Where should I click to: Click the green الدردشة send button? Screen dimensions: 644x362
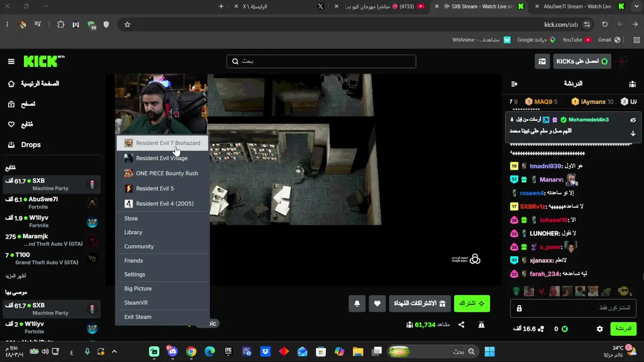point(623,329)
